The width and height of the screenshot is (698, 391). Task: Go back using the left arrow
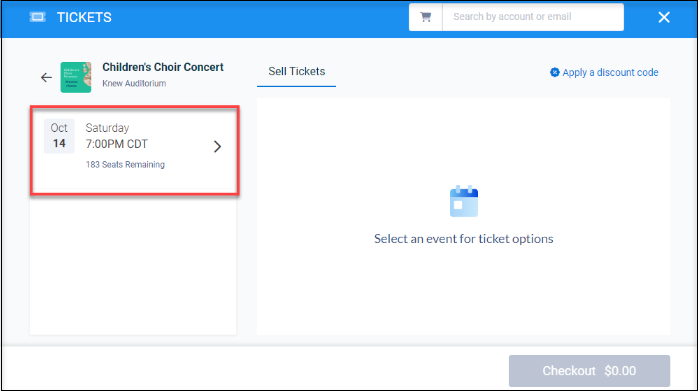tap(46, 77)
